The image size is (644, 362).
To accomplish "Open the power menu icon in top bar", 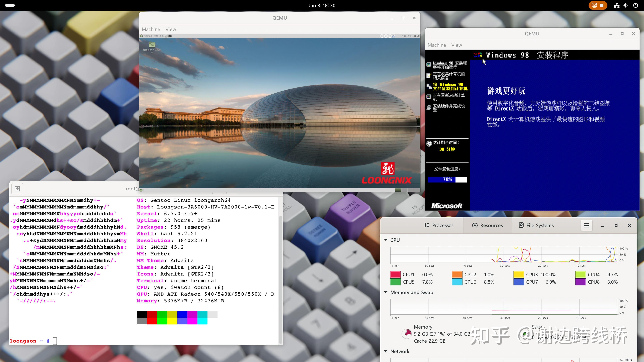I will (x=635, y=5).
